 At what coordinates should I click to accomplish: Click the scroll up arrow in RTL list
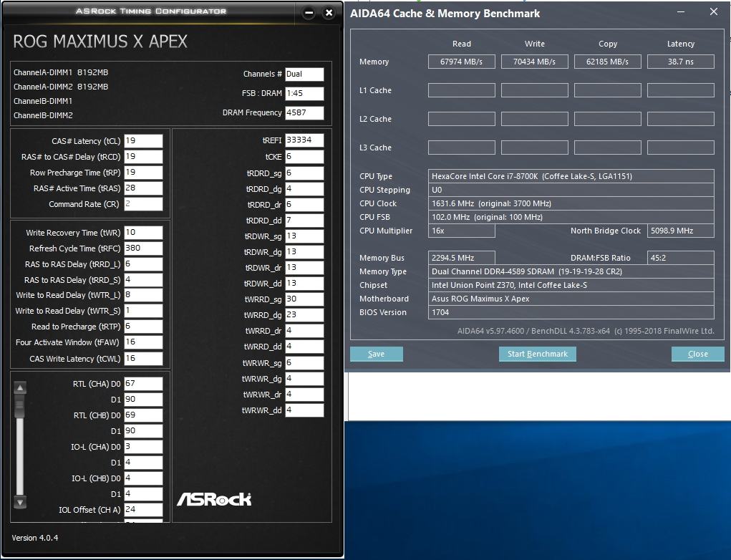20,387
